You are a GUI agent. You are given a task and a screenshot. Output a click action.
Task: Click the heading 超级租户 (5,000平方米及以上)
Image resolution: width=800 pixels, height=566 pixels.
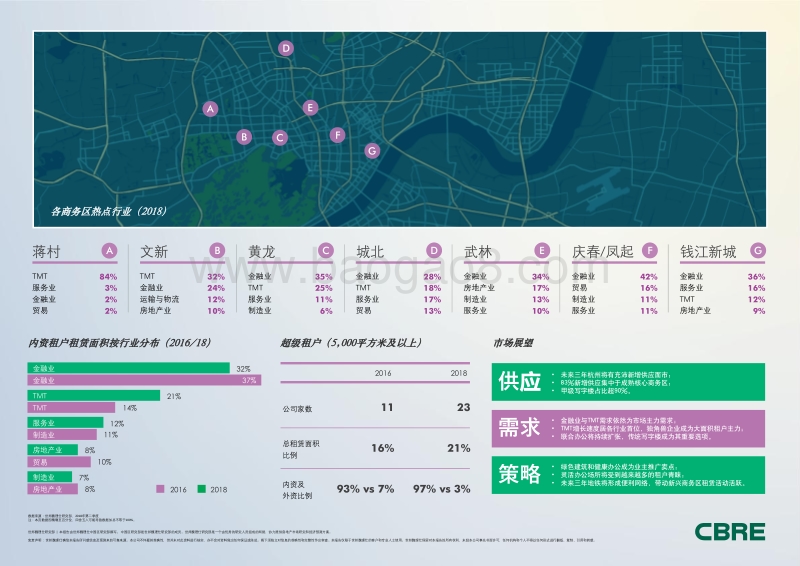(x=351, y=342)
